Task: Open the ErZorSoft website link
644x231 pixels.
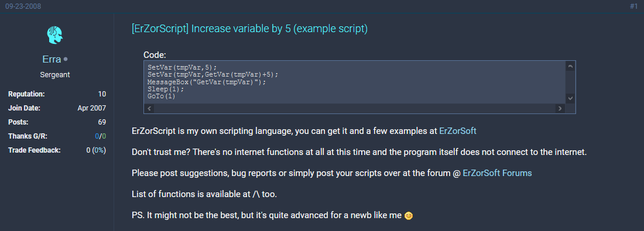Action: 458,131
